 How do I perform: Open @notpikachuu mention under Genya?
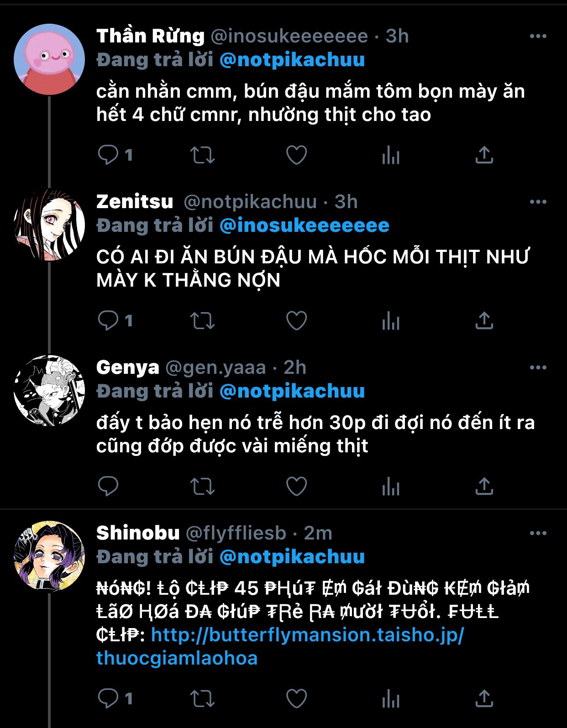point(292,391)
